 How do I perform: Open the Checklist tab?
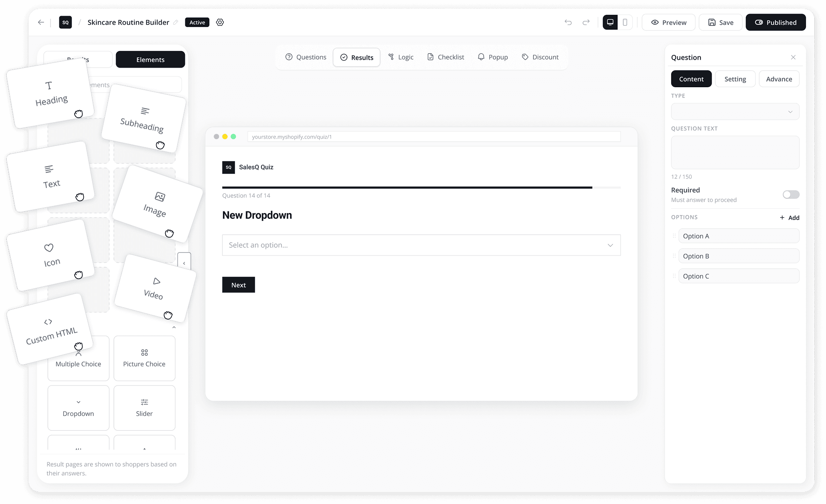[x=446, y=57]
